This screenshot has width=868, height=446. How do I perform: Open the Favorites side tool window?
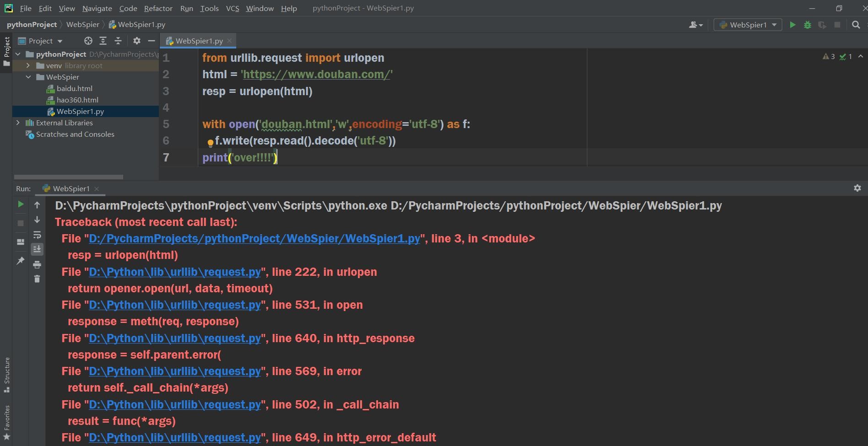click(x=6, y=422)
